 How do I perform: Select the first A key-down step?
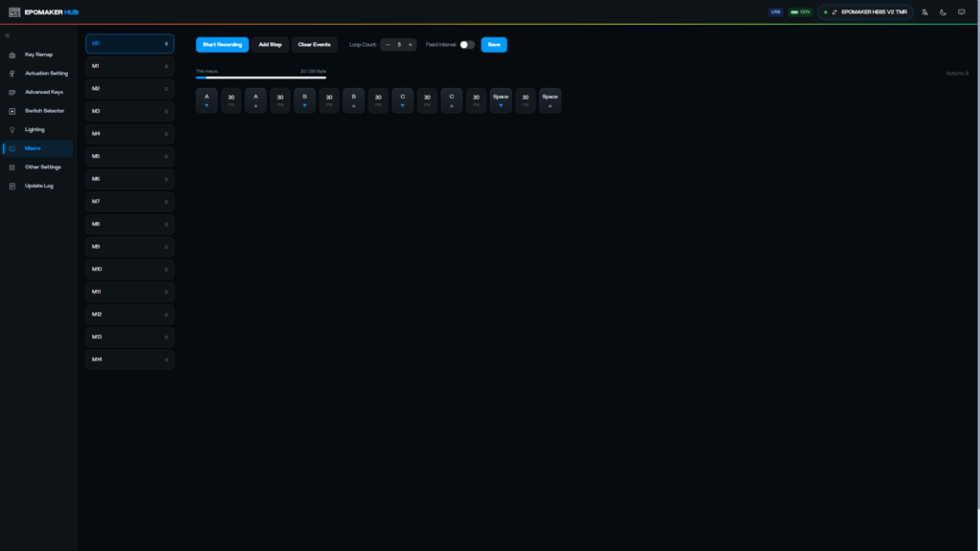click(x=207, y=99)
